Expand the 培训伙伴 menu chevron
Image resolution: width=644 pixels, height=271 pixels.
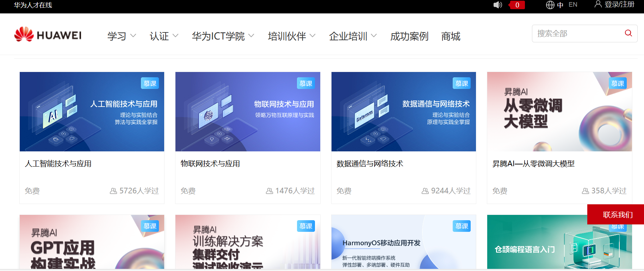point(312,36)
